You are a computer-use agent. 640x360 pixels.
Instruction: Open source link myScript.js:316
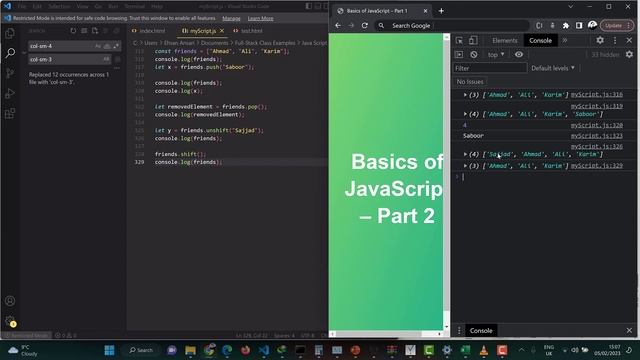click(597, 95)
